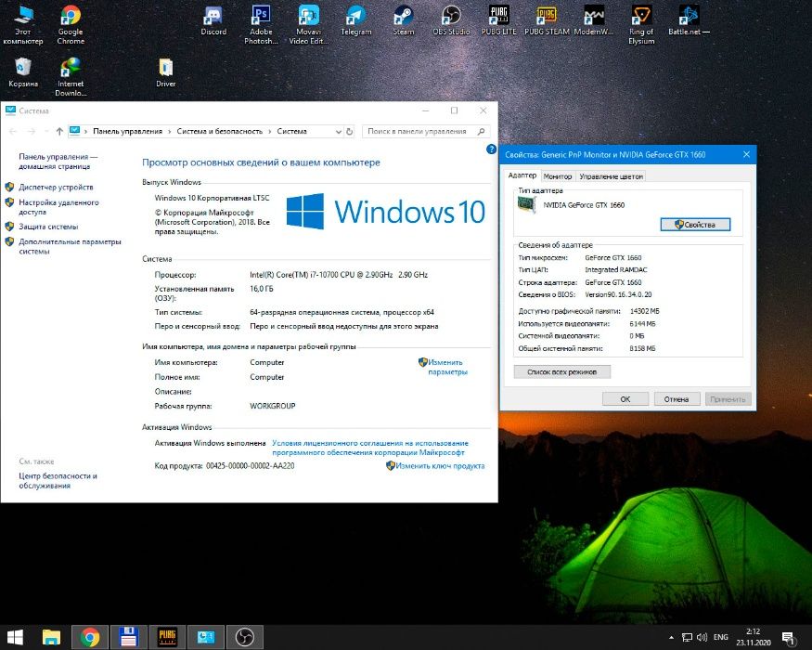Show hidden tray icons arrow
The image size is (812, 650).
click(671, 637)
